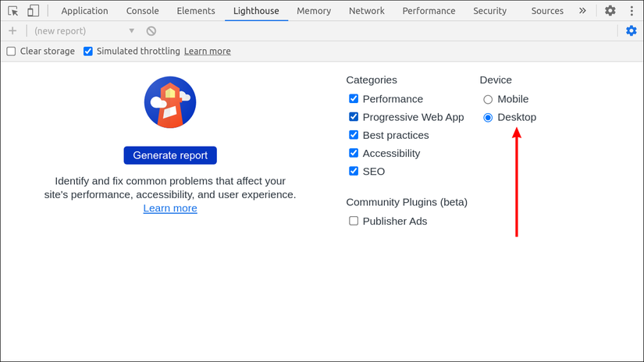Show more tabs via double chevron
Viewport: 644px width, 362px height.
coord(582,11)
